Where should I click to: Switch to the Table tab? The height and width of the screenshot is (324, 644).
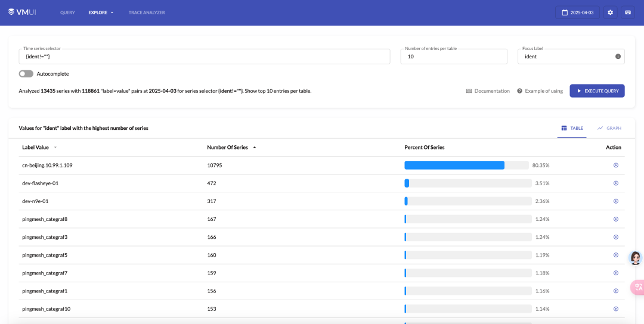[572, 128]
